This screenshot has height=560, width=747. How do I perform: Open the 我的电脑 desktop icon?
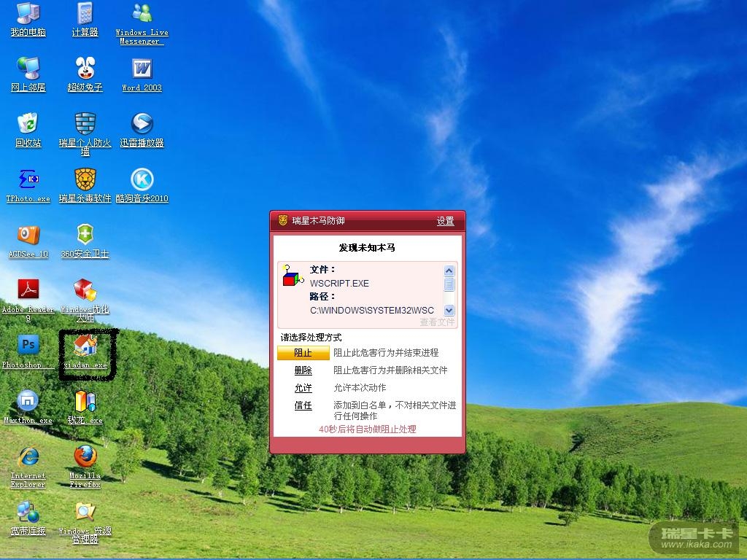click(28, 19)
